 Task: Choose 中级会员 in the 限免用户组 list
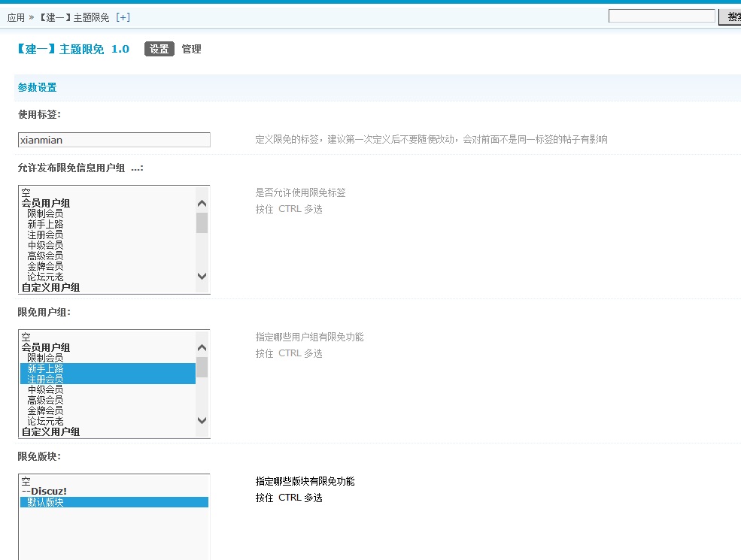pos(45,389)
